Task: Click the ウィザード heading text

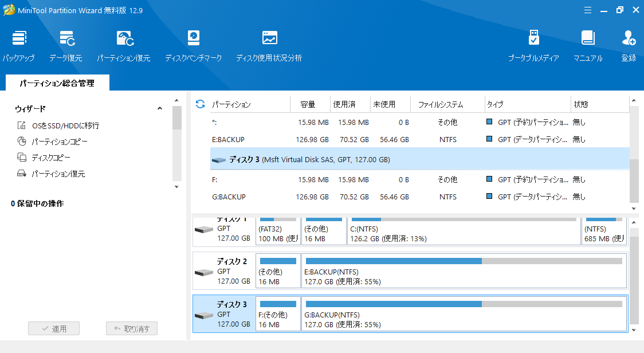Action: (x=30, y=109)
